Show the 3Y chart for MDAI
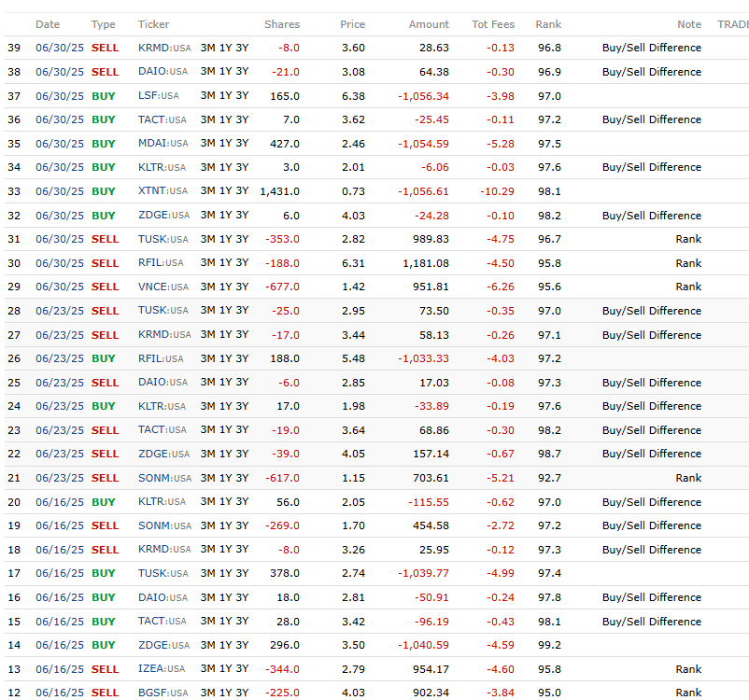 click(242, 144)
